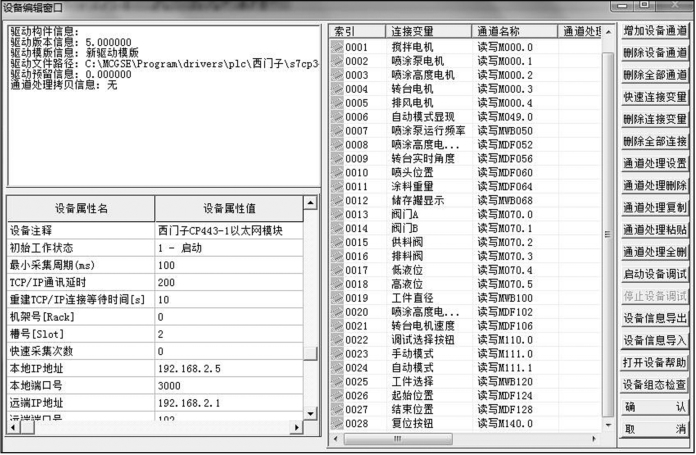
Task: Click the 连接变量 column header
Action: tap(428, 31)
